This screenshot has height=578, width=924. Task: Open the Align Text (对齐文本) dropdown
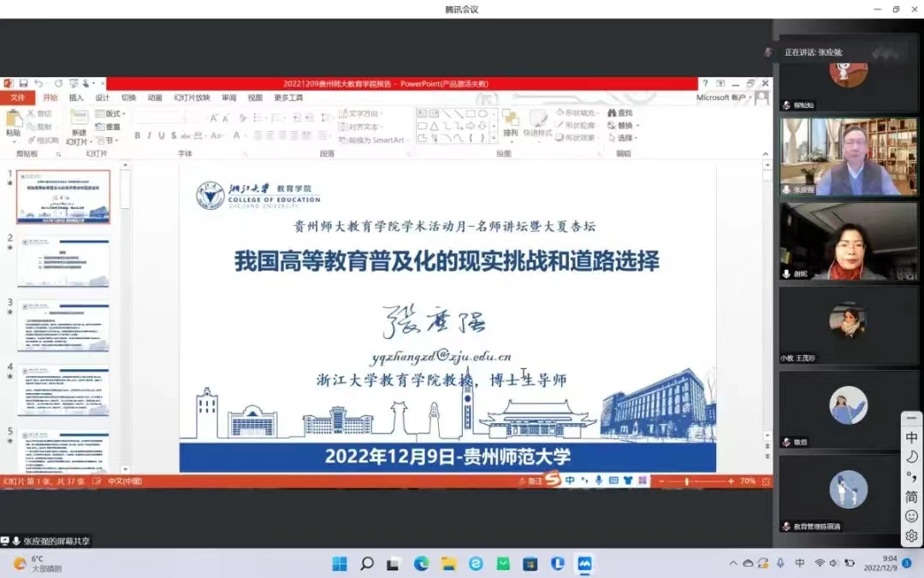point(360,127)
